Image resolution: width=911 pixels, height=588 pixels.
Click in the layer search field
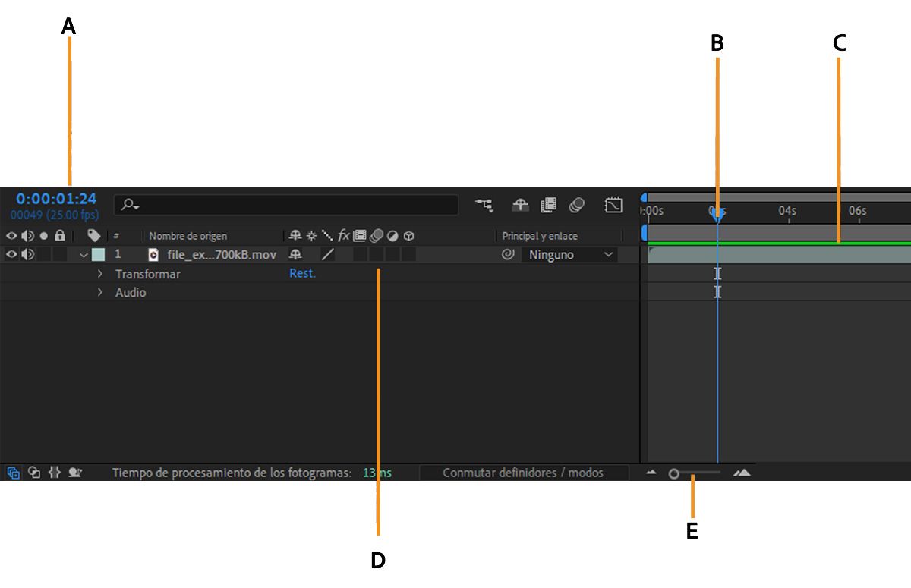[286, 205]
